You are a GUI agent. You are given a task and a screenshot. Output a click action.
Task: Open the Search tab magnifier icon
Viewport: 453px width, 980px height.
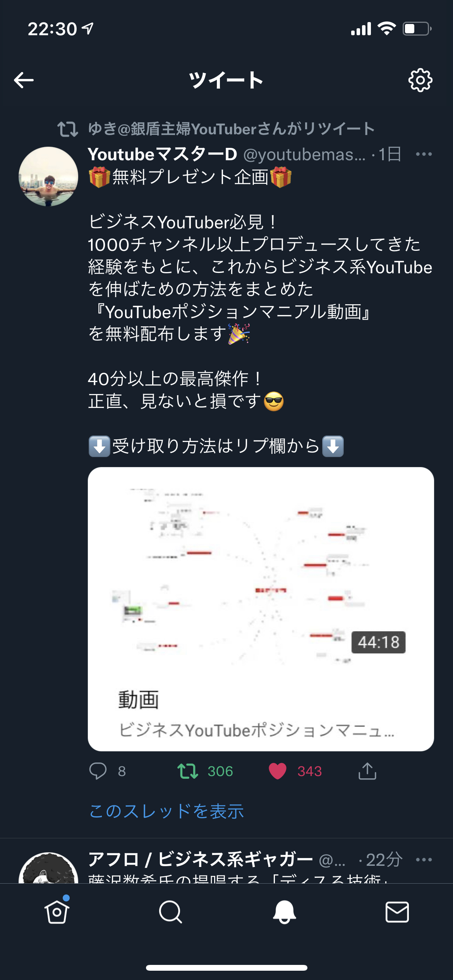[170, 912]
